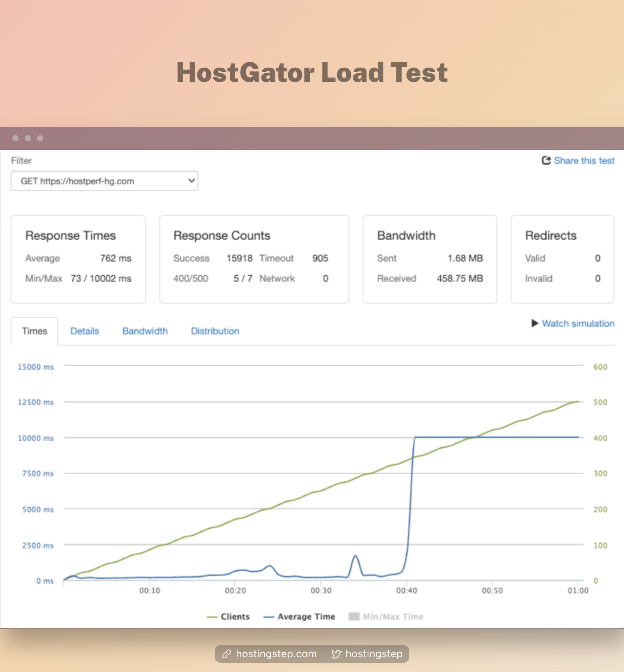The image size is (624, 672).
Task: Toggle the Average Time legend entry
Action: (299, 616)
